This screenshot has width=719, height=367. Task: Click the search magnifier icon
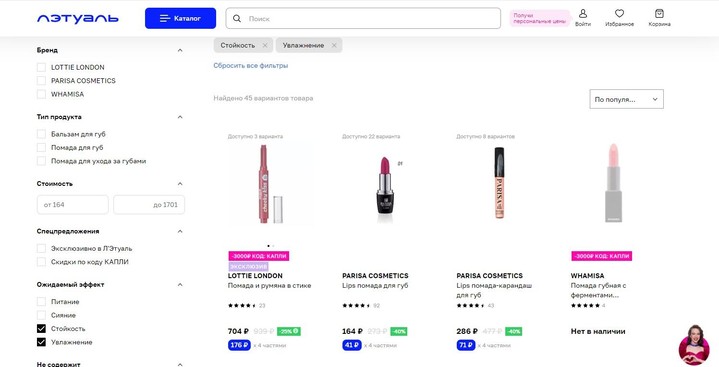click(x=237, y=19)
